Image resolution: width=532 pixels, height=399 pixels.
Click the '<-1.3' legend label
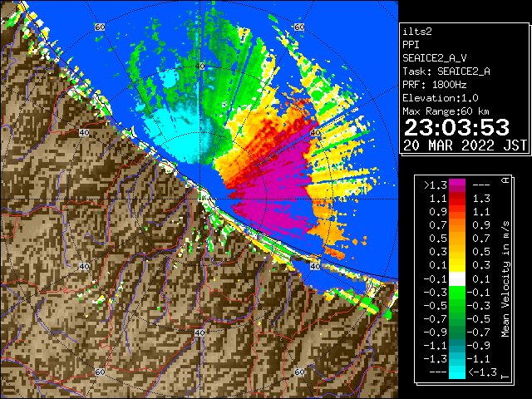point(482,372)
